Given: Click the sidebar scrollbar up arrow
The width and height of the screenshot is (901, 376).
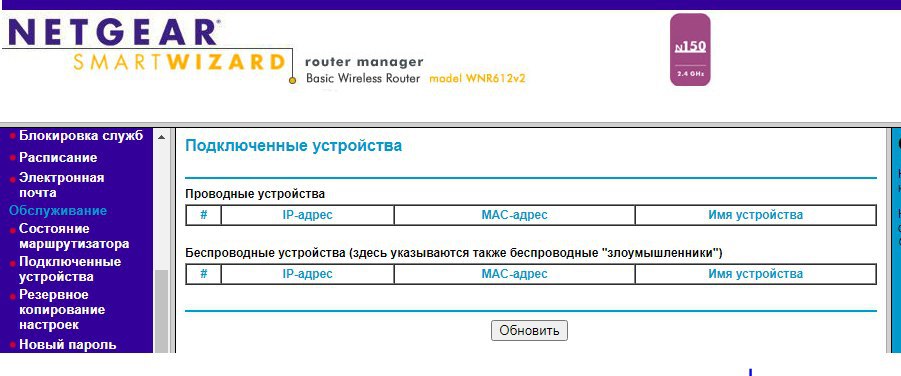Looking at the screenshot, I should [161, 137].
